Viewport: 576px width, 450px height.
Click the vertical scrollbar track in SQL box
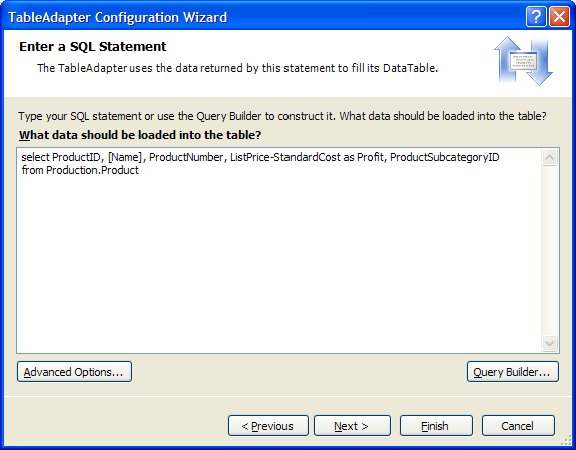pos(550,251)
